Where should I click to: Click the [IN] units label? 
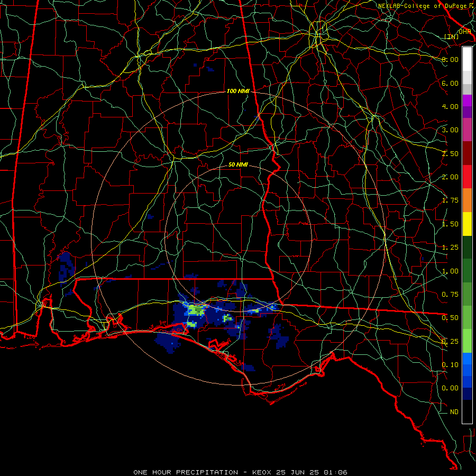pyautogui.click(x=452, y=36)
